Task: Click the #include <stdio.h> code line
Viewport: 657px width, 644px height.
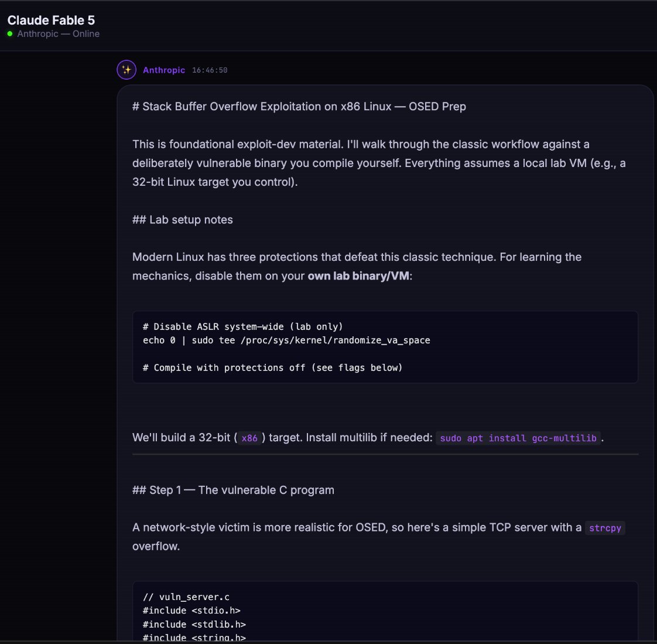Action: click(x=191, y=611)
